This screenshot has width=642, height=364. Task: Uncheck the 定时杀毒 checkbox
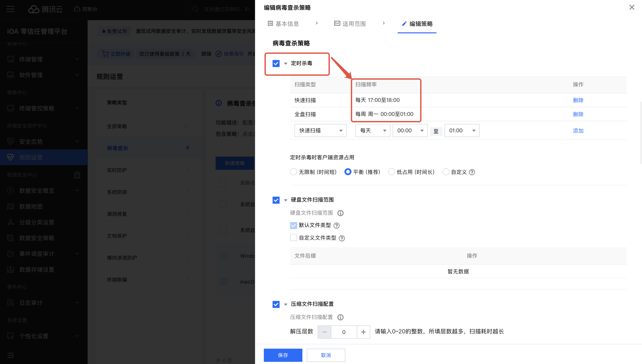pos(276,64)
